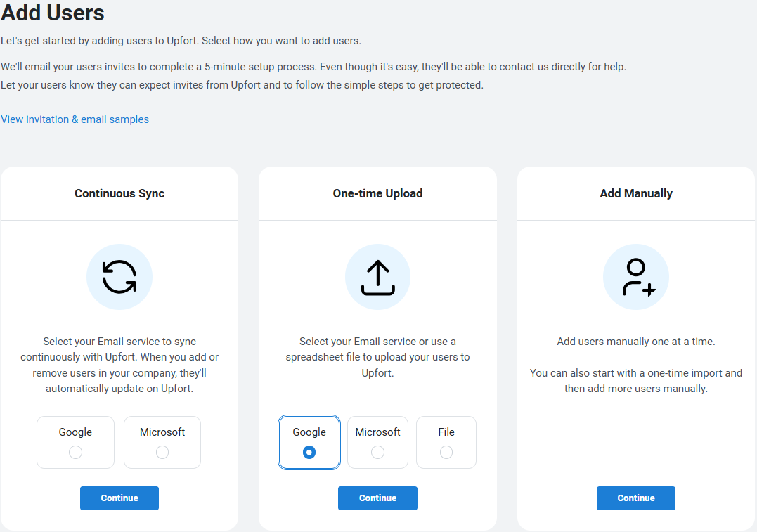The width and height of the screenshot is (757, 532).
Task: Select Google radio under Continuous Sync
Action: click(x=75, y=453)
